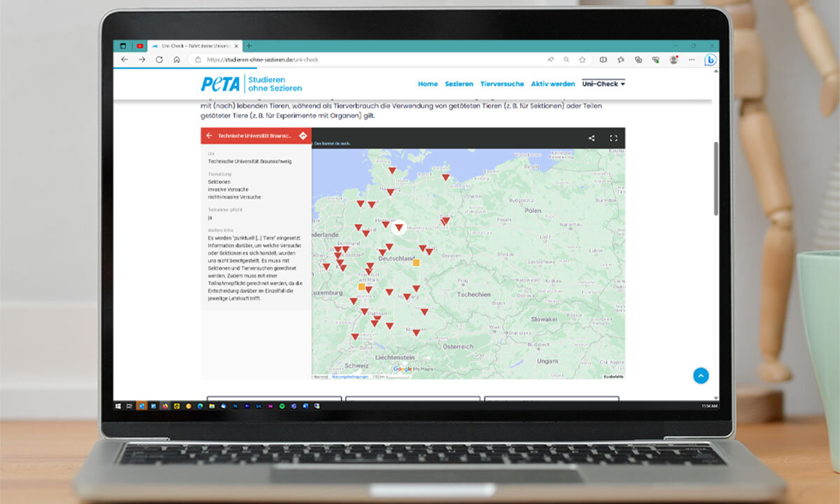Open the map in fullscreen view
This screenshot has width=840, height=504.
coord(614,138)
